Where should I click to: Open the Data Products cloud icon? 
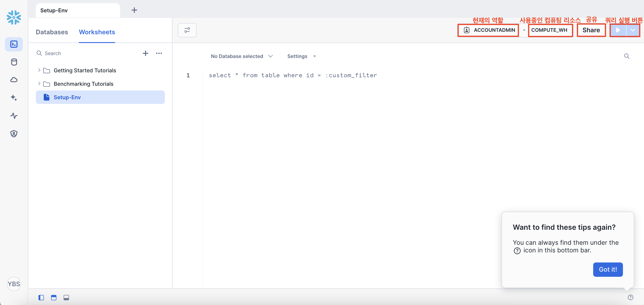[14, 80]
